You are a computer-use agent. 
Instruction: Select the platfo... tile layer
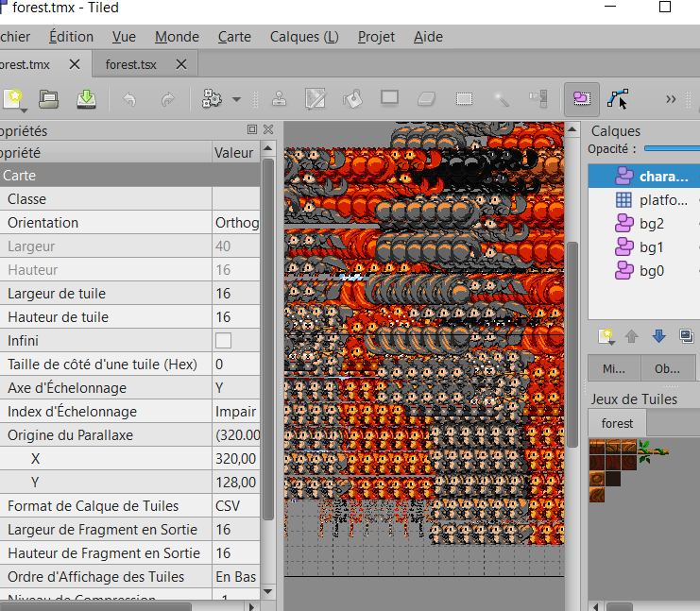pyautogui.click(x=643, y=200)
